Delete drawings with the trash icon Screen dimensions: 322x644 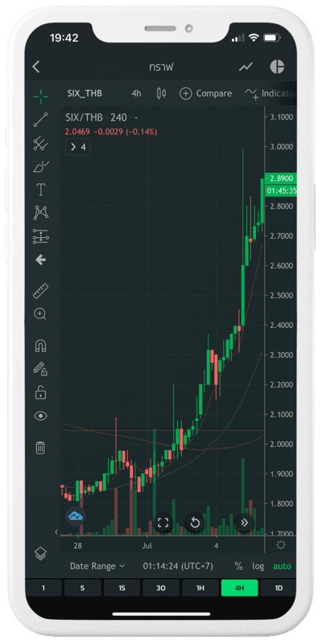[x=40, y=447]
